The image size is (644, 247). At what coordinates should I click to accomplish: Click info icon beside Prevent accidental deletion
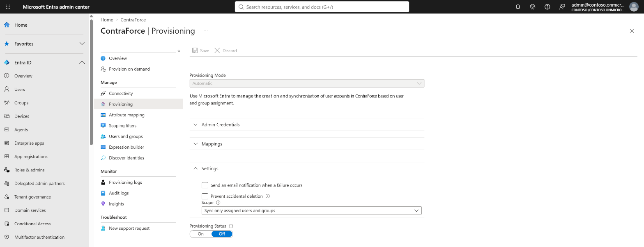(268, 196)
